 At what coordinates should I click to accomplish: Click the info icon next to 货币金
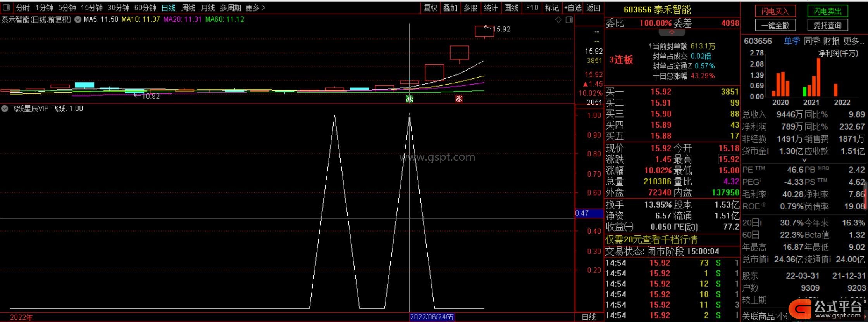pos(768,151)
